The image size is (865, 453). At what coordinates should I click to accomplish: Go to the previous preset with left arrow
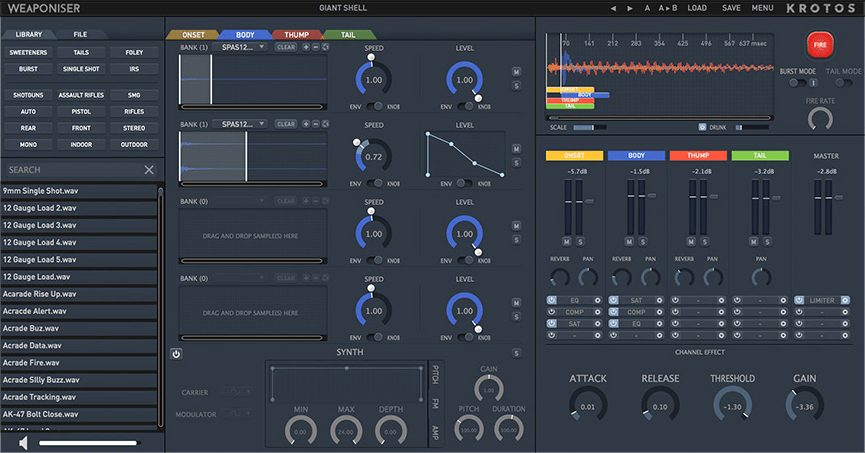click(x=613, y=8)
